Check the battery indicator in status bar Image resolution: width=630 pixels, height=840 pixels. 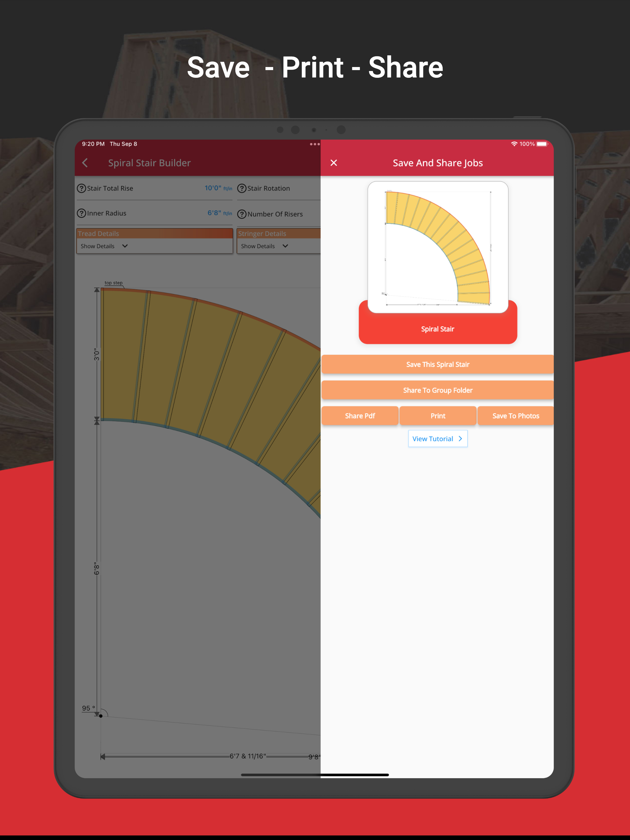(x=542, y=144)
